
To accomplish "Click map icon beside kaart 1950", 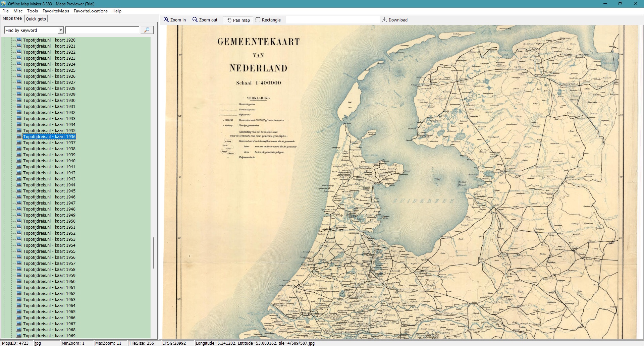I will (x=19, y=221).
